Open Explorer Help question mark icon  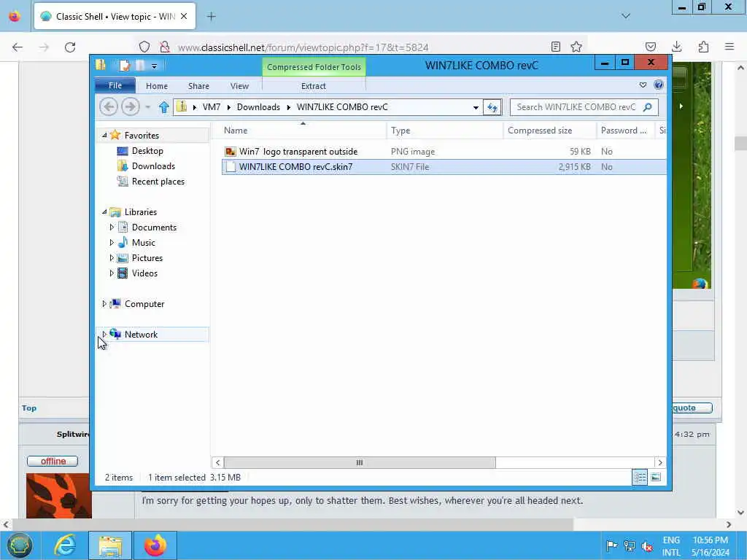point(659,85)
